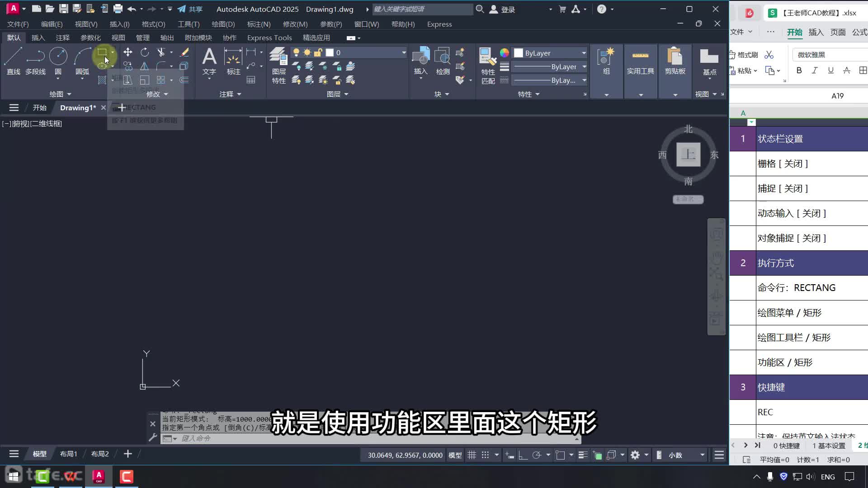868x488 pixels.
Task: Expand the Layers (图层) panel
Action: pyautogui.click(x=337, y=94)
